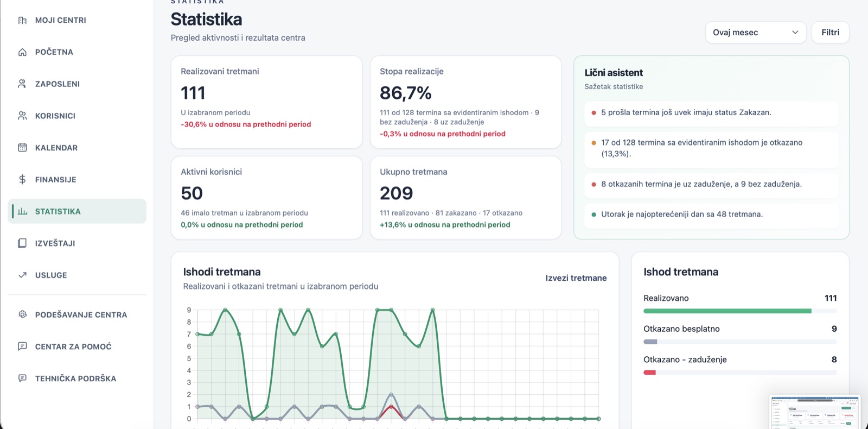
Task: Click the 'Stopa realizacije' statistic card
Action: point(466,102)
